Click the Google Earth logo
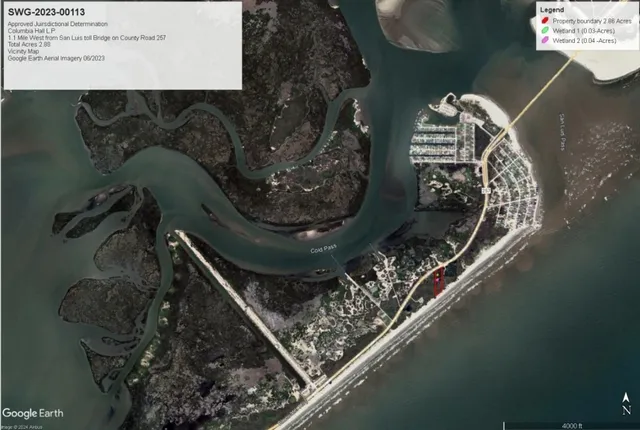Screen dimensions: 640x430 point(33,413)
